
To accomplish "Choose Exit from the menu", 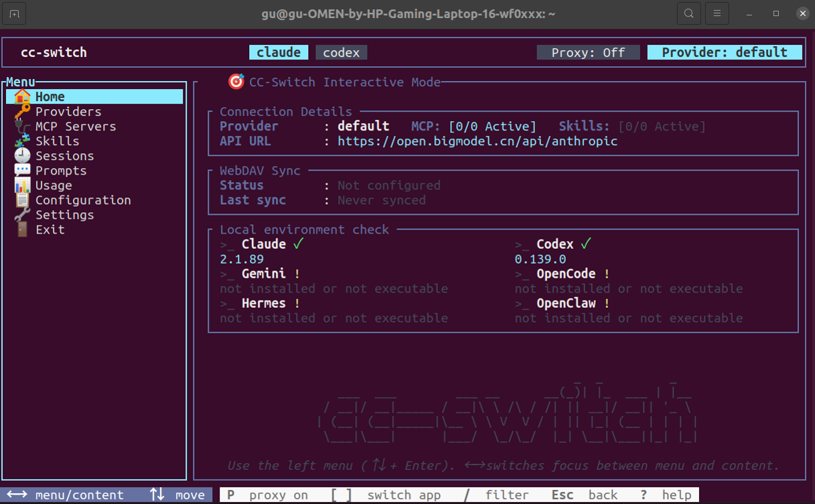I will [94, 230].
